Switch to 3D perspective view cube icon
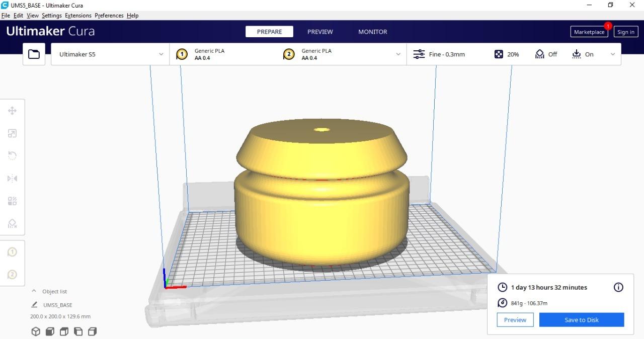This screenshot has width=644, height=339. tap(36, 331)
